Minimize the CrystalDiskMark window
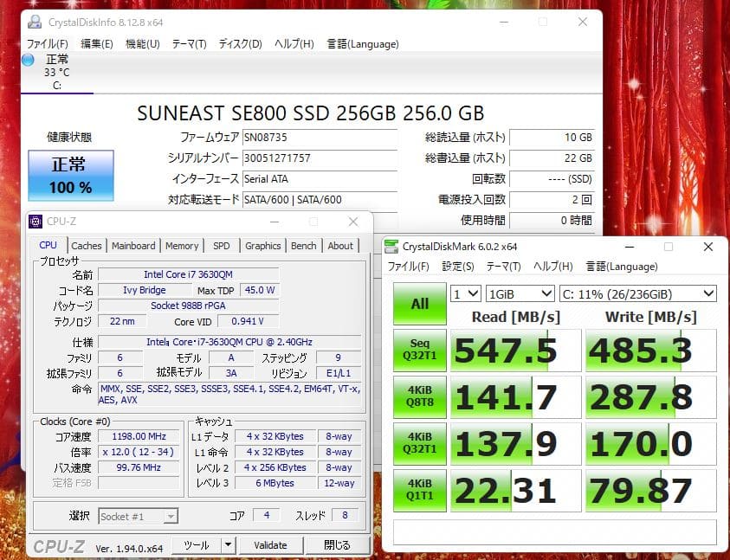730x560 pixels. click(630, 247)
